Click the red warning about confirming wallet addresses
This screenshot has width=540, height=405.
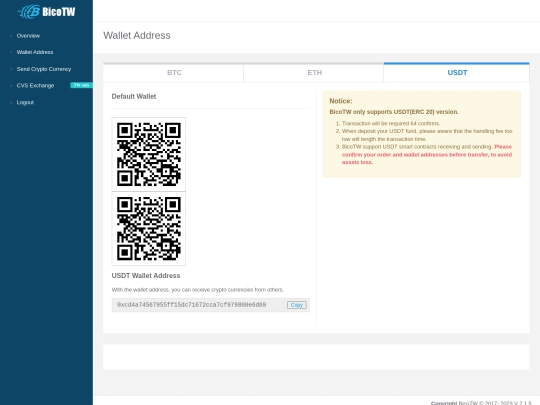[427, 155]
